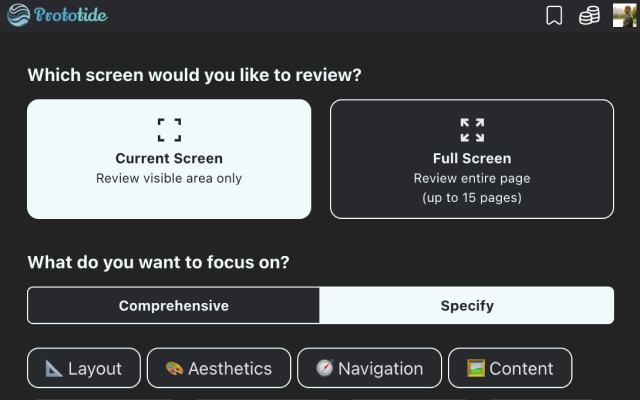
Task: Click the picture icon on Content chip
Action: click(x=476, y=368)
